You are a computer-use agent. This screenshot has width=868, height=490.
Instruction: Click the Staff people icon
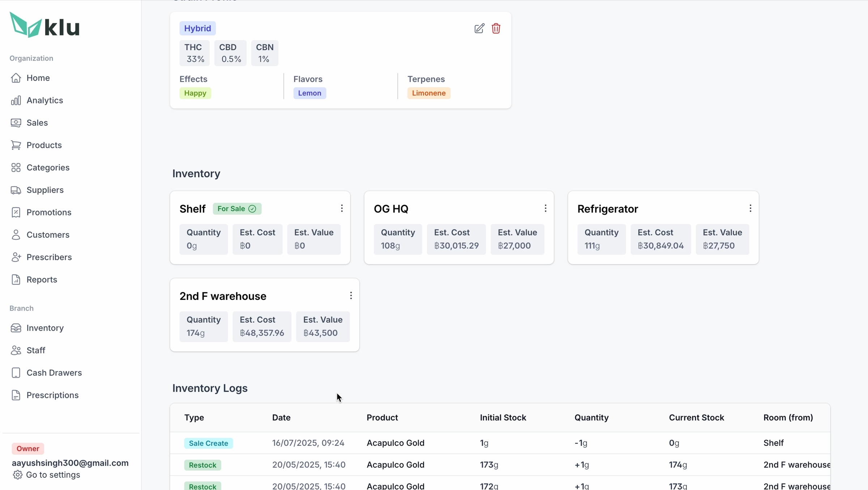pos(16,351)
